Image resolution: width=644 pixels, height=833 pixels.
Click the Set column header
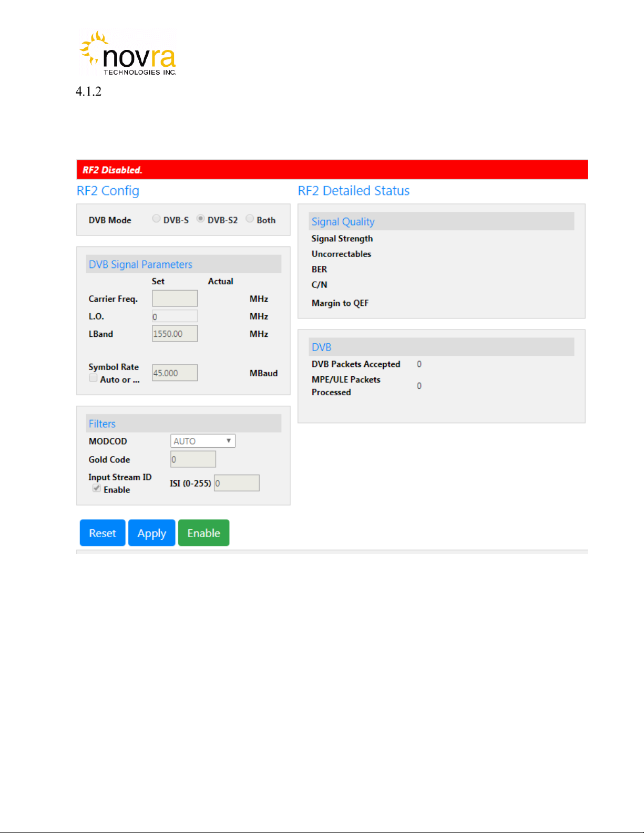pyautogui.click(x=158, y=281)
